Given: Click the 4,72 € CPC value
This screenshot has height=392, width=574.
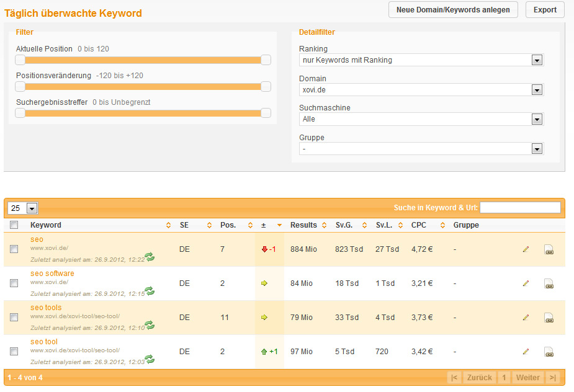Looking at the screenshot, I should point(422,249).
